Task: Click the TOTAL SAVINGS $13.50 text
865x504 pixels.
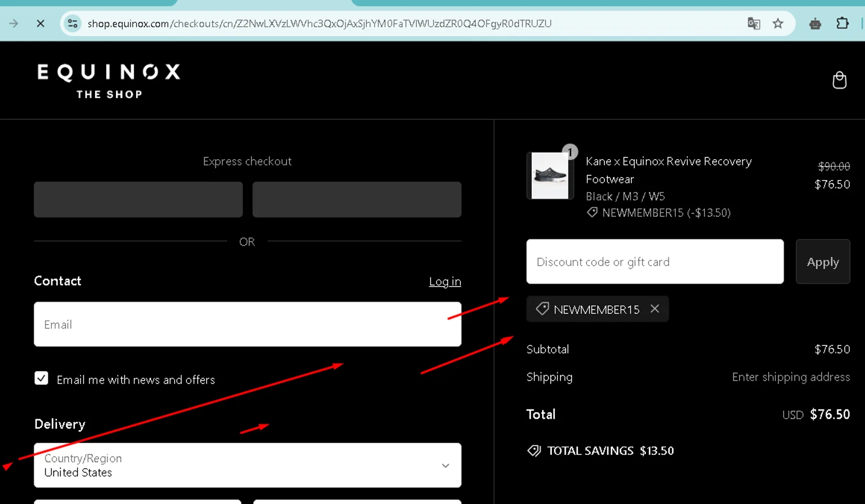Action: pyautogui.click(x=610, y=451)
